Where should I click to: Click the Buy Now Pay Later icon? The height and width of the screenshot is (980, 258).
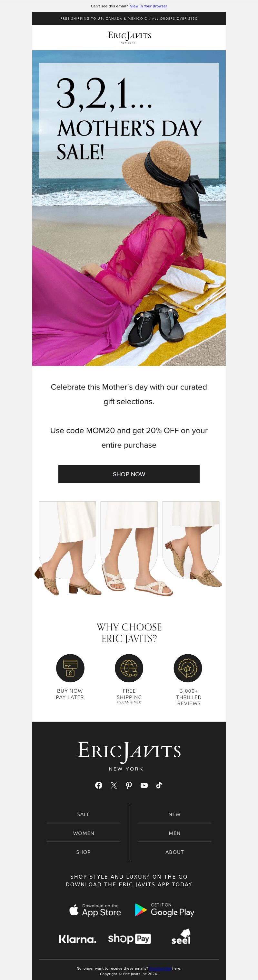click(x=70, y=668)
